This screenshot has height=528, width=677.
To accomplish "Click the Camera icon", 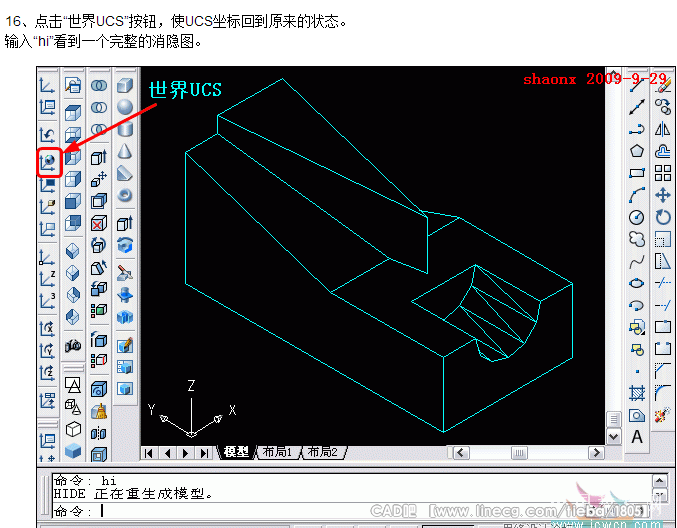I will pyautogui.click(x=73, y=345).
